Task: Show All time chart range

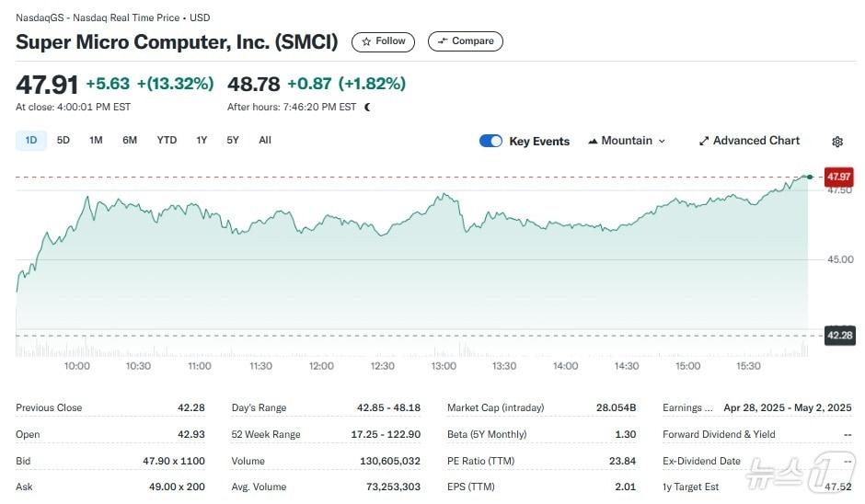Action: pyautogui.click(x=265, y=141)
